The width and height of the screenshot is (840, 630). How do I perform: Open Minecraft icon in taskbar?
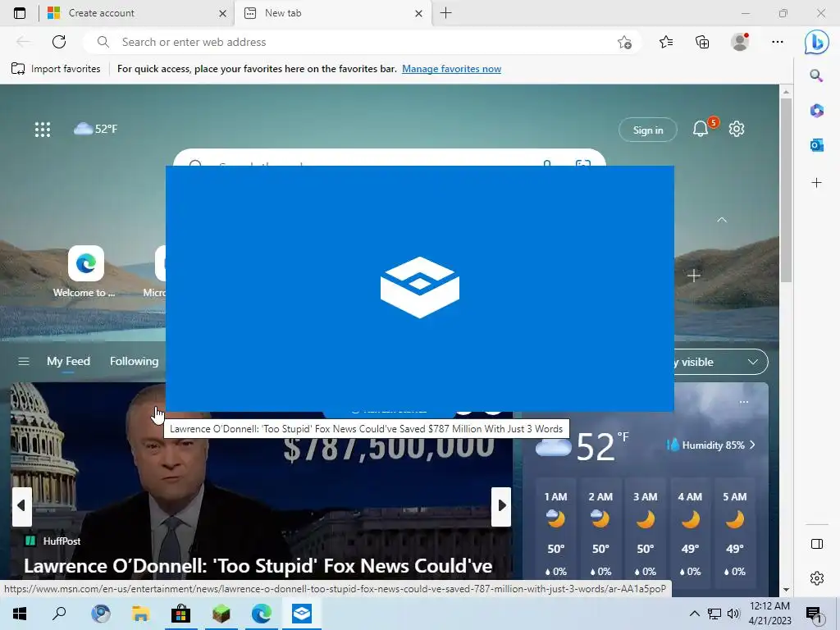pos(221,614)
